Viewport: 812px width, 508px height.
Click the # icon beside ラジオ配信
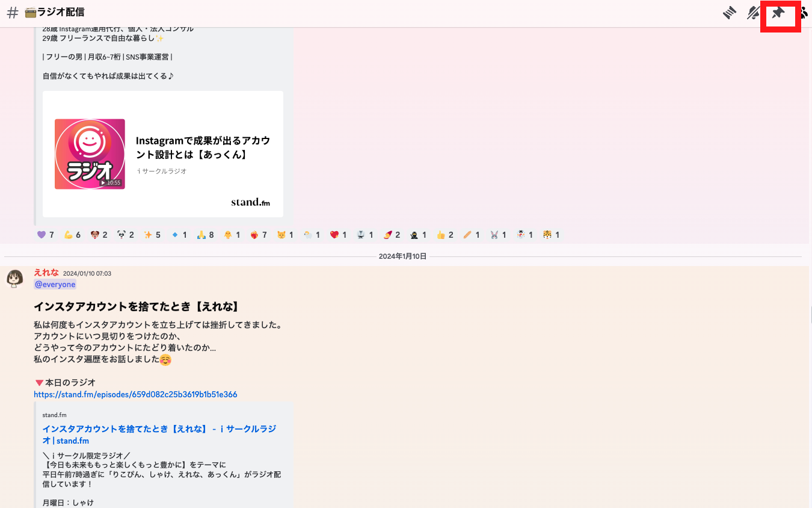[x=12, y=12]
